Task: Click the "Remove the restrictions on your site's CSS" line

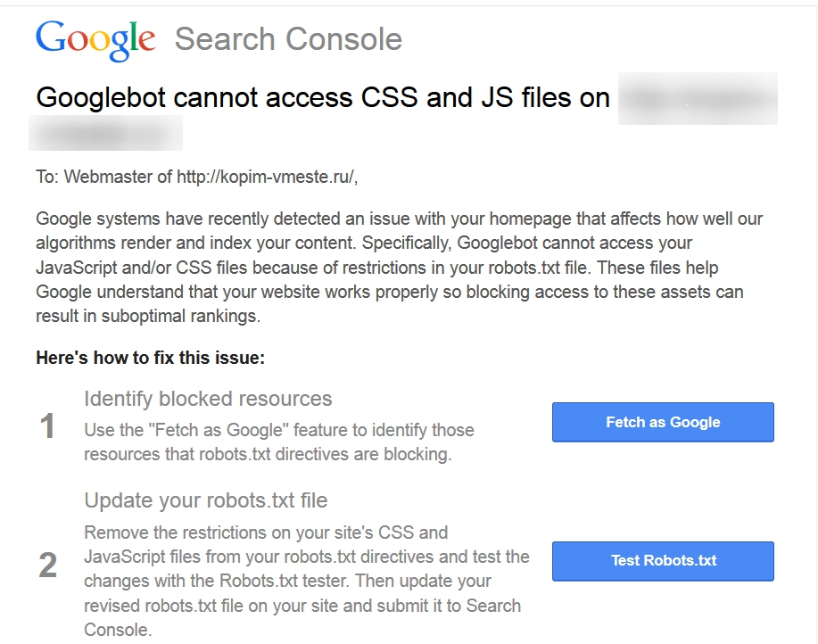Action: pos(266,533)
